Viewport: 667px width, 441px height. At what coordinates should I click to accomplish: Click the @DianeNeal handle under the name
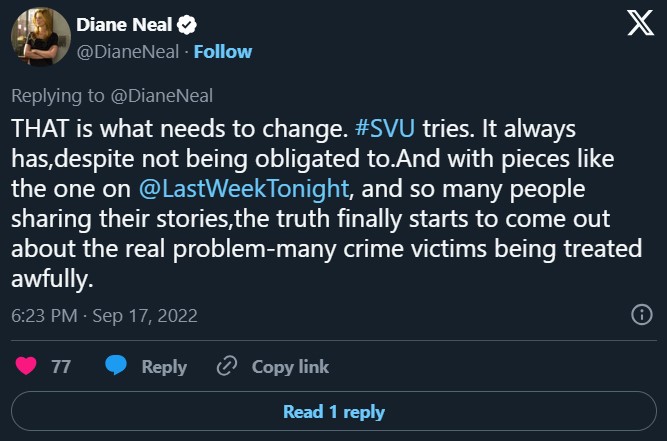coord(129,51)
